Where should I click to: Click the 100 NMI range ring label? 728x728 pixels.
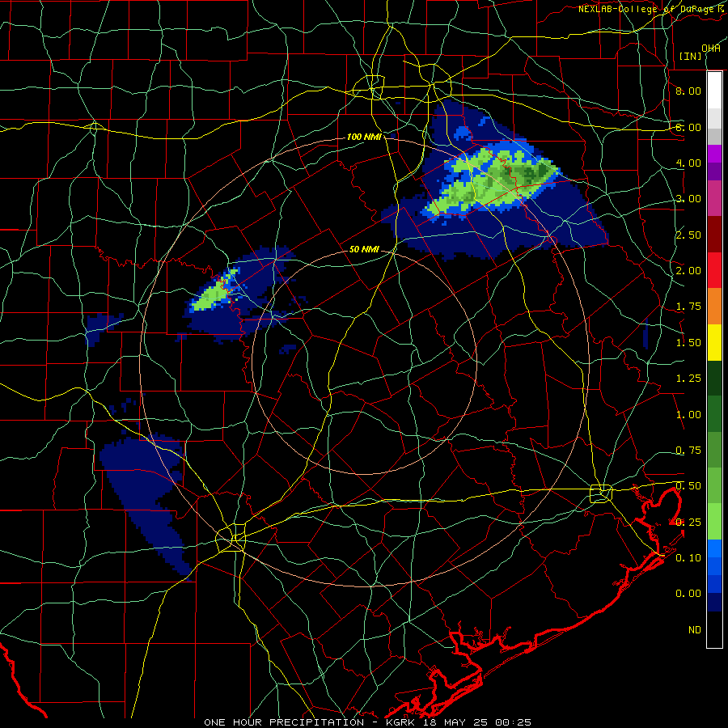pyautogui.click(x=364, y=137)
